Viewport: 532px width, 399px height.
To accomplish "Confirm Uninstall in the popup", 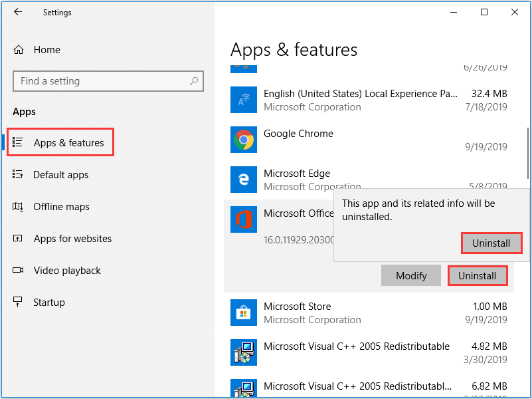I will [x=491, y=243].
